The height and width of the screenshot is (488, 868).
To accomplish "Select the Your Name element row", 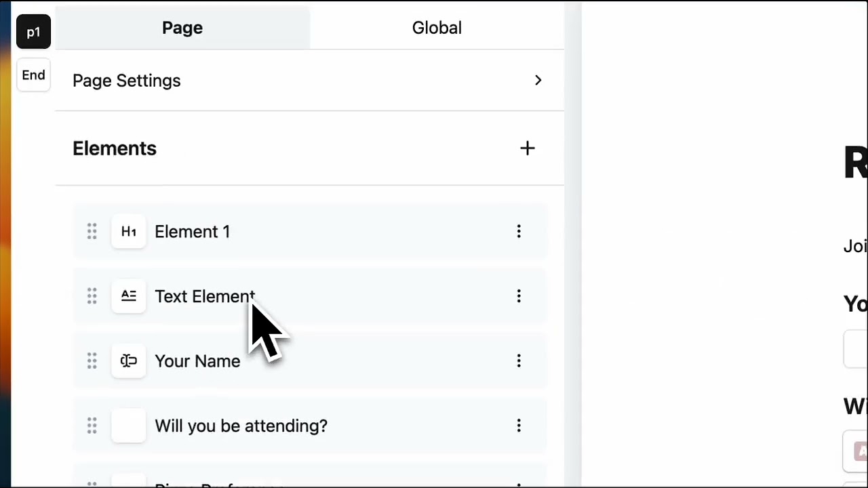I will (309, 361).
